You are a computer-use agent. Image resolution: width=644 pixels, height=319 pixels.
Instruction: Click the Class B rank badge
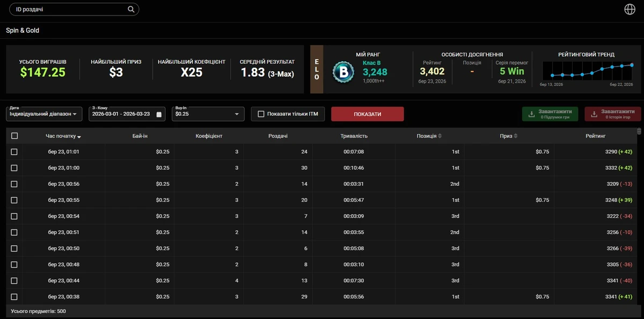pos(342,72)
